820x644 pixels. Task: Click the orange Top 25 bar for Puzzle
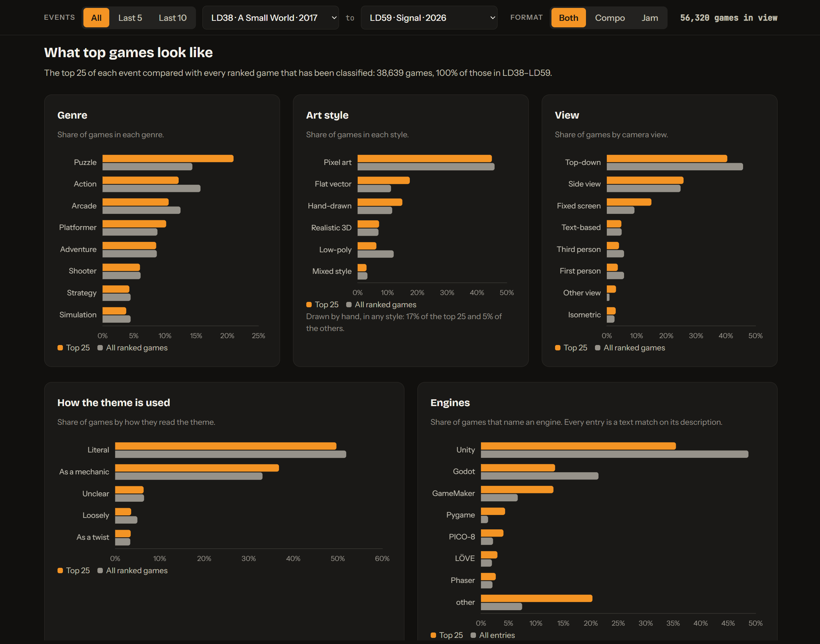168,158
